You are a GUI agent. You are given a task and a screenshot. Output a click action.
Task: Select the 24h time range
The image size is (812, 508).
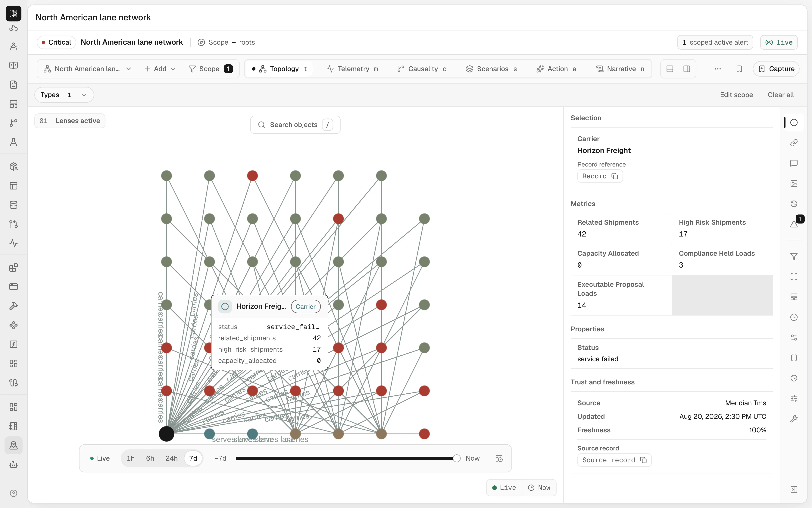(x=171, y=458)
